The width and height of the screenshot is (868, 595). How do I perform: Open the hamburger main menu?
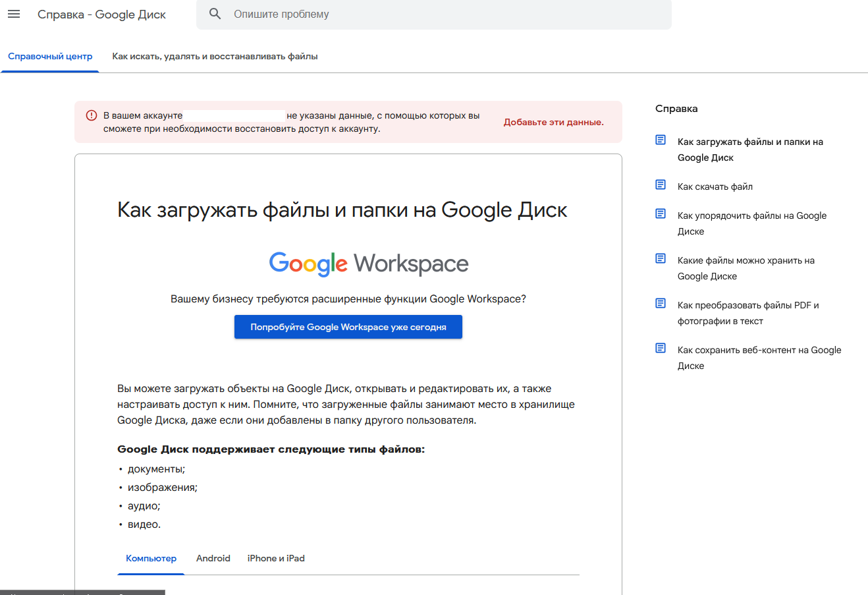pos(14,14)
